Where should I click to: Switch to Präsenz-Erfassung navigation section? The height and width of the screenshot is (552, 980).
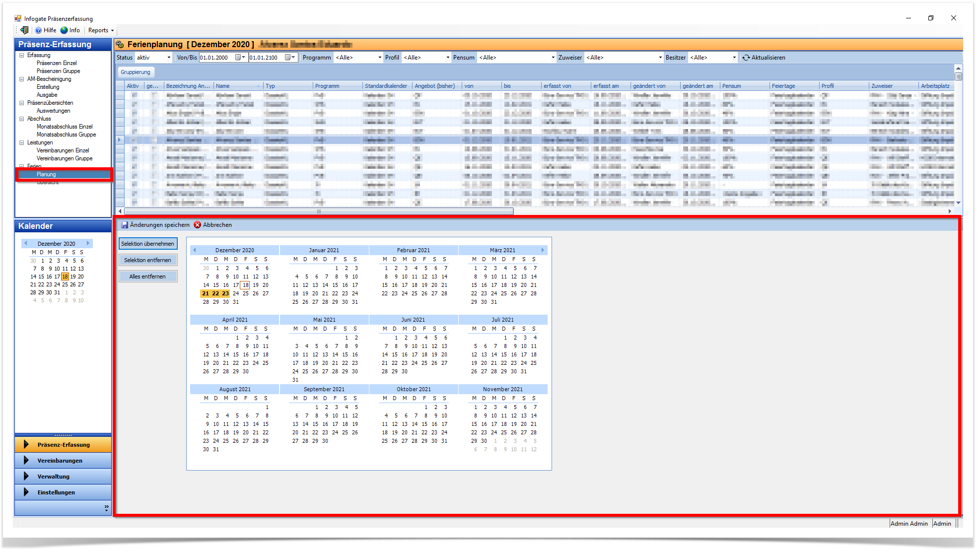click(63, 445)
